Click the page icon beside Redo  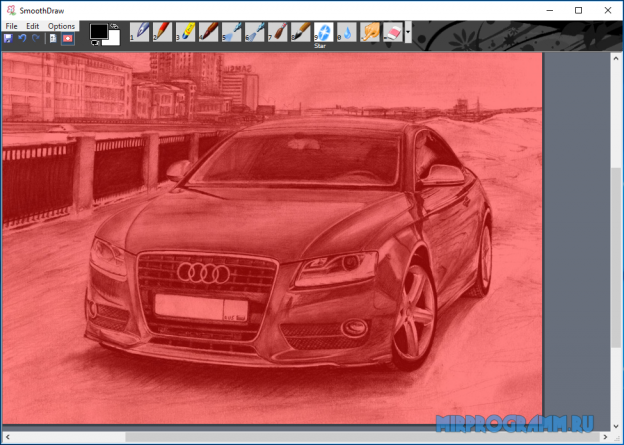53,39
